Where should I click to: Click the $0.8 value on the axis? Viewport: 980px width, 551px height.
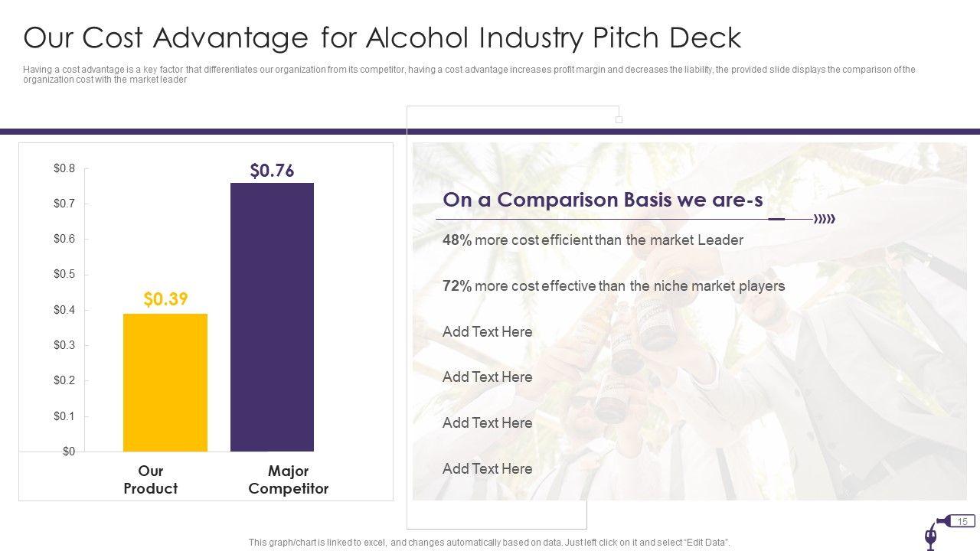click(x=64, y=168)
